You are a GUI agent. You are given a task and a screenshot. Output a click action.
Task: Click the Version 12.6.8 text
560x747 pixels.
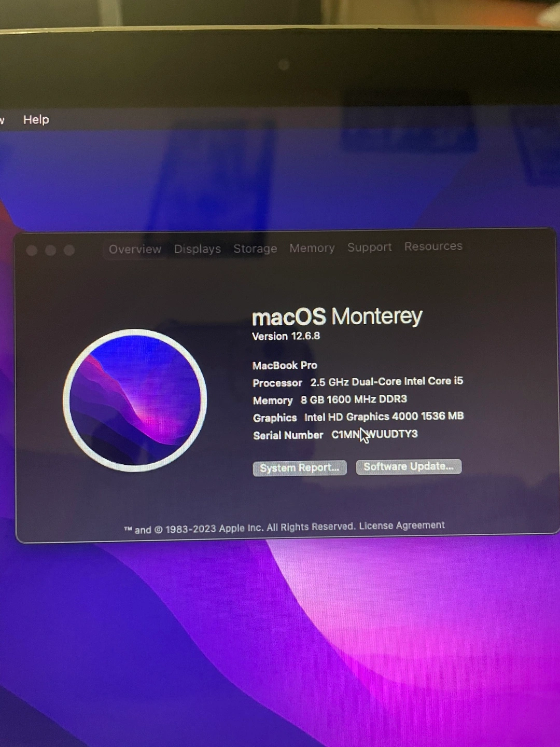(x=286, y=336)
